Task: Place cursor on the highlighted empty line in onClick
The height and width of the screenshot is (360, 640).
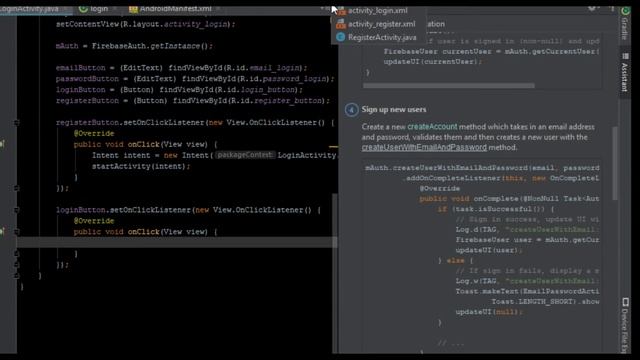Action: (x=176, y=242)
